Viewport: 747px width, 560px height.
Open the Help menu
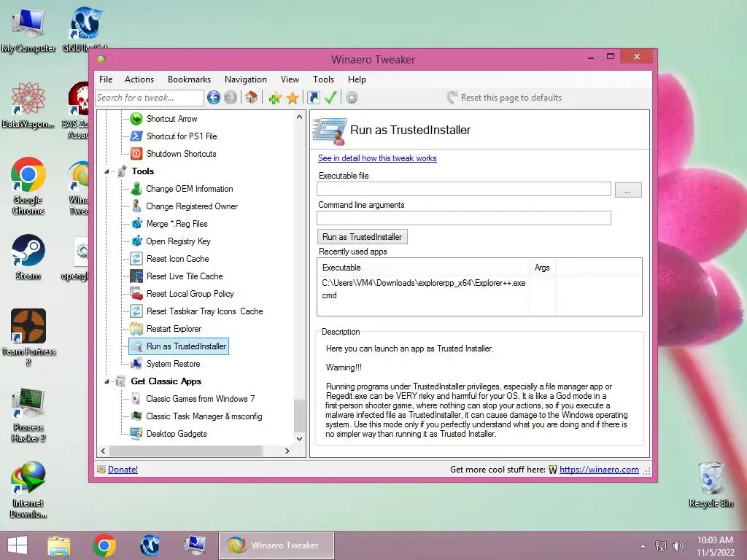point(357,79)
